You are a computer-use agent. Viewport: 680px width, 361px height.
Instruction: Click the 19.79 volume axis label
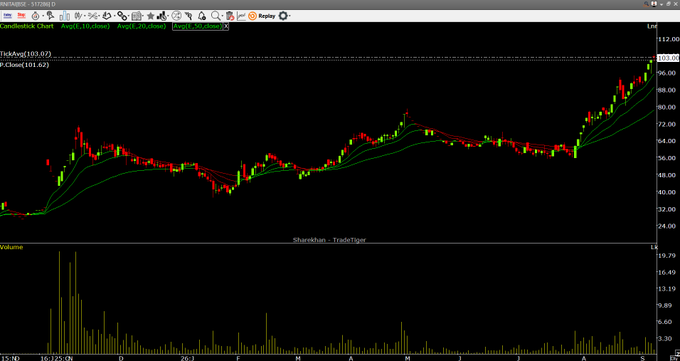tap(668, 256)
